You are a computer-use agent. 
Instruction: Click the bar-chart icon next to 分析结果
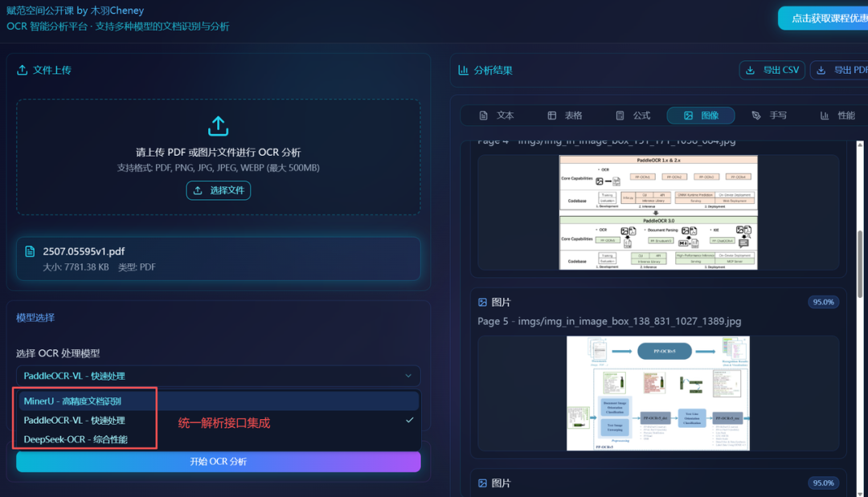463,70
